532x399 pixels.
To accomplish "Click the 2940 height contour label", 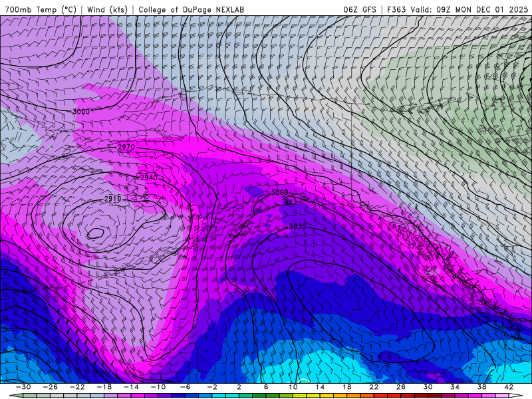I will pyautogui.click(x=149, y=178).
